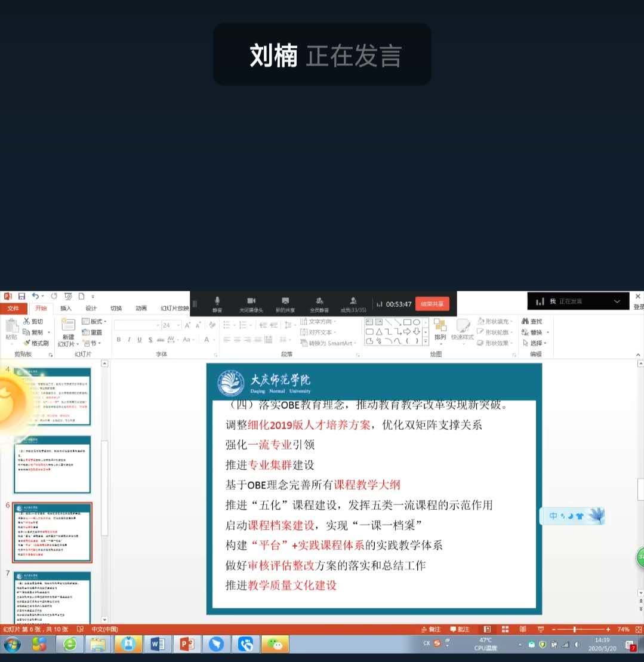Switch to the Design (设计) ribbon tab
Image resolution: width=644 pixels, height=662 pixels.
pos(91,309)
